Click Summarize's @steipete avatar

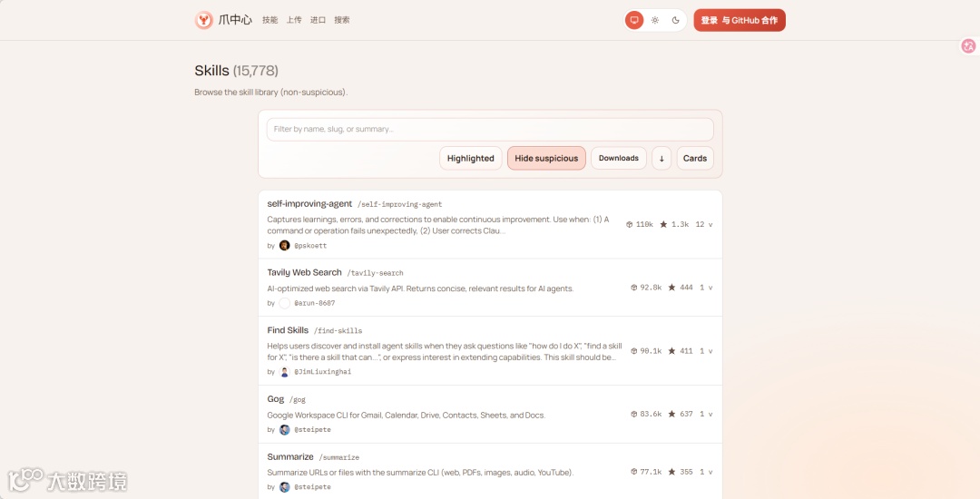click(284, 486)
